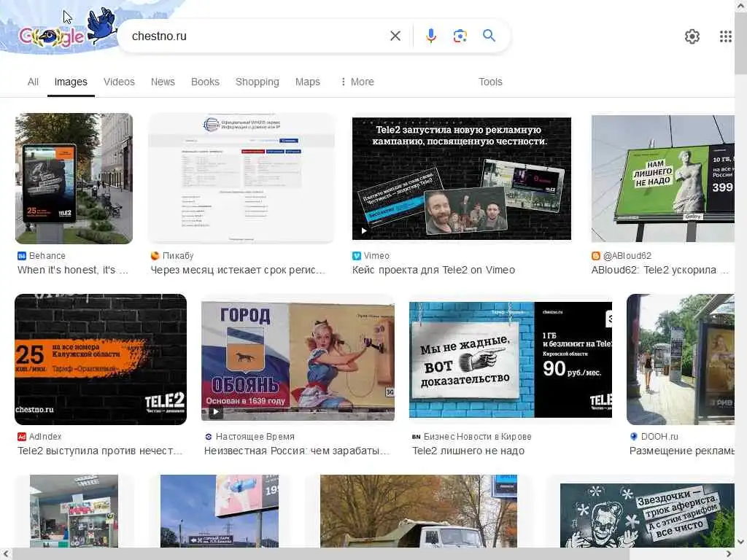Click the horizontal scrollbar left arrow
The height and width of the screenshot is (560, 747).
point(6,554)
